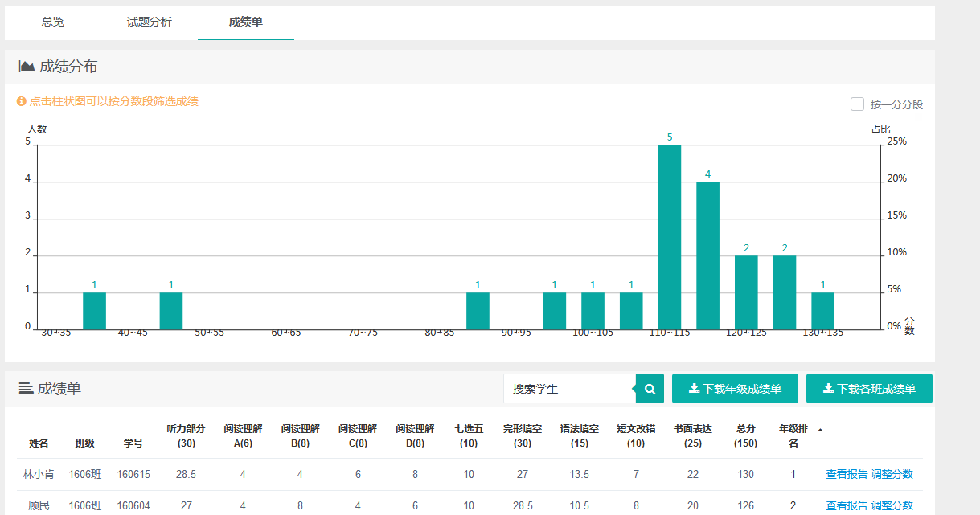
Task: Click 调整分数 for 林小肯
Action: click(892, 474)
